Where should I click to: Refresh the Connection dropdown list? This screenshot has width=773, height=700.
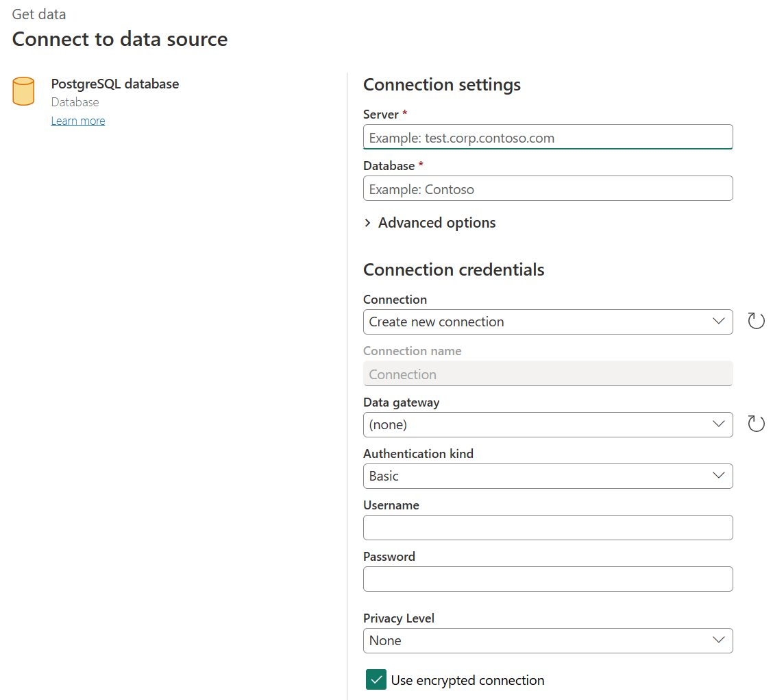(756, 320)
